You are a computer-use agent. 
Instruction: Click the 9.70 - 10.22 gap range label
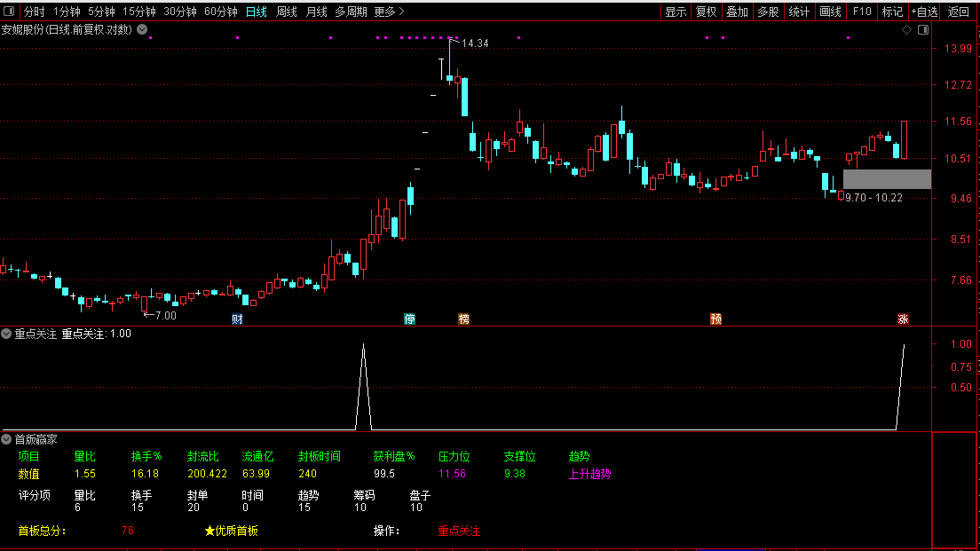[873, 198]
